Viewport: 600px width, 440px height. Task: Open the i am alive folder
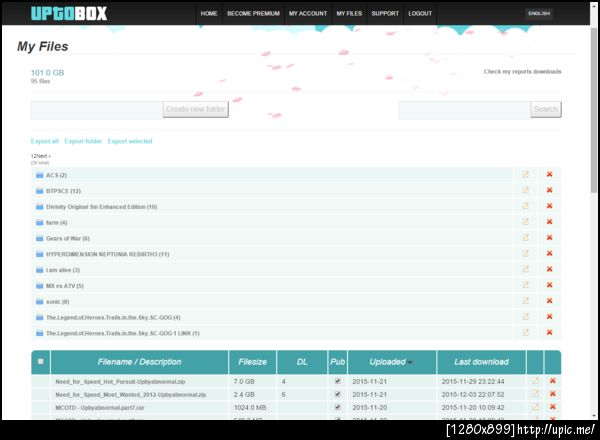pos(63,270)
